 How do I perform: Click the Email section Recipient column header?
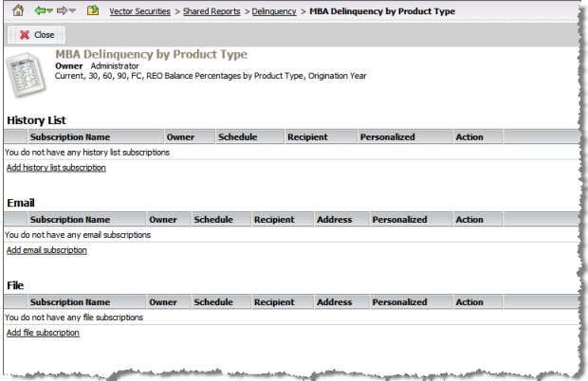[274, 220]
